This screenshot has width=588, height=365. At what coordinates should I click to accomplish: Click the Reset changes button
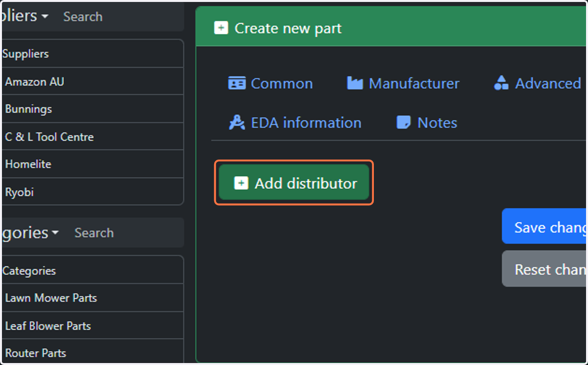pos(544,269)
